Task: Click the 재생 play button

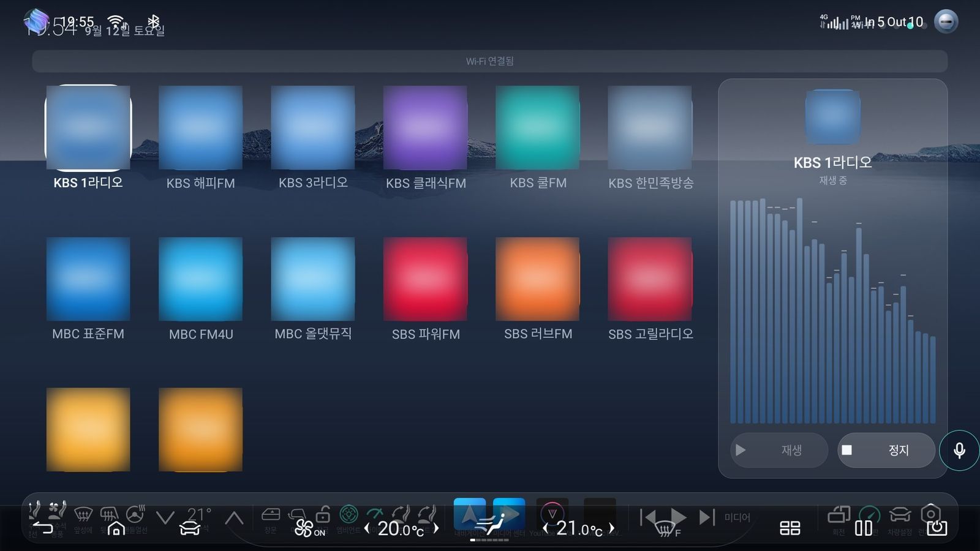Action: click(779, 450)
